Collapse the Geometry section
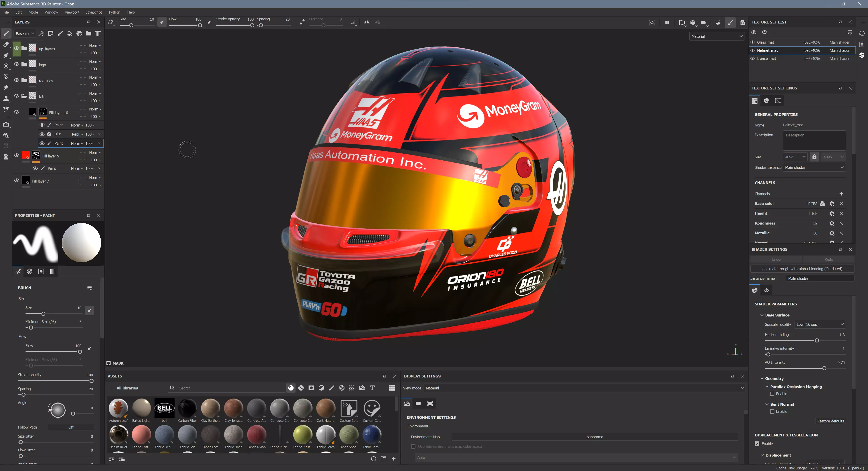The height and width of the screenshot is (471, 868). [762, 379]
